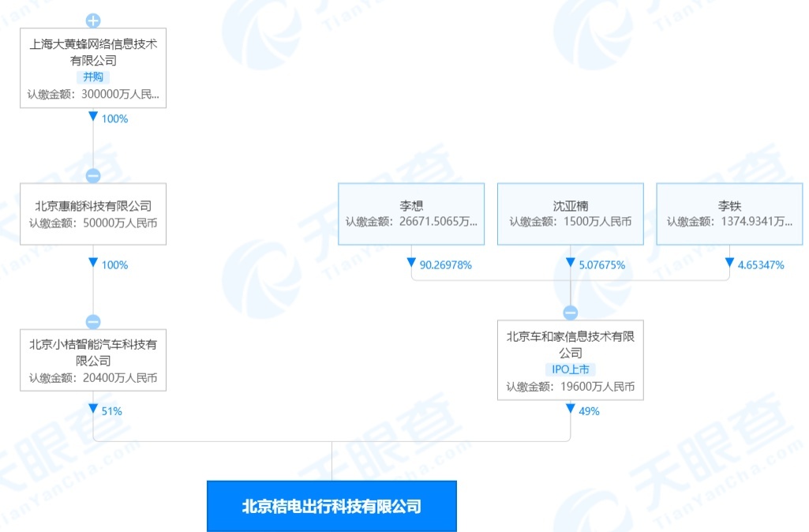Image resolution: width=809 pixels, height=532 pixels.
Task: Click the blue arrow beside 5.07675%
Action: tap(570, 263)
